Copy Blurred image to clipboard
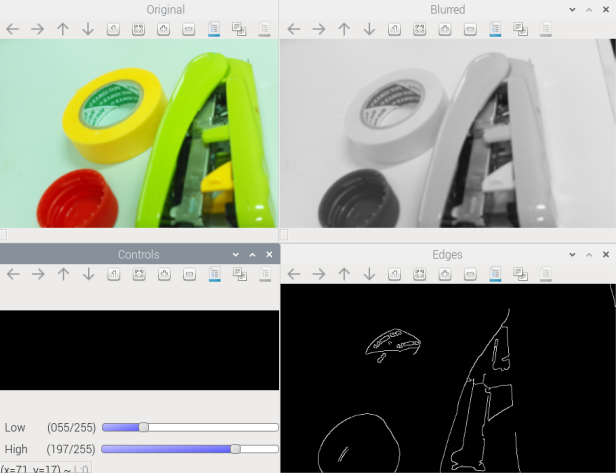Screen dimensions: 616x473 (520, 29)
